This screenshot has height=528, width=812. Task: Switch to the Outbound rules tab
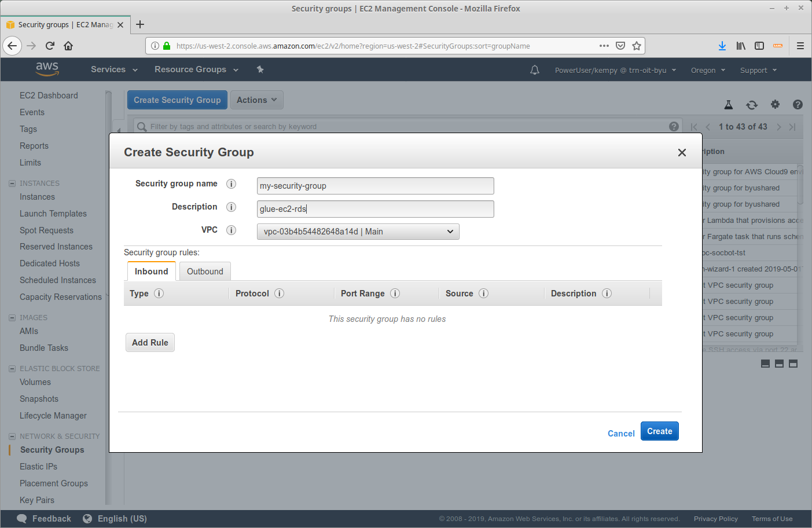tap(205, 272)
